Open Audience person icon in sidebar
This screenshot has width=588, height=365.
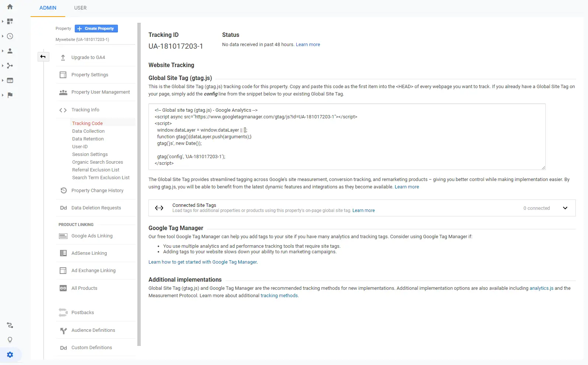coord(10,51)
